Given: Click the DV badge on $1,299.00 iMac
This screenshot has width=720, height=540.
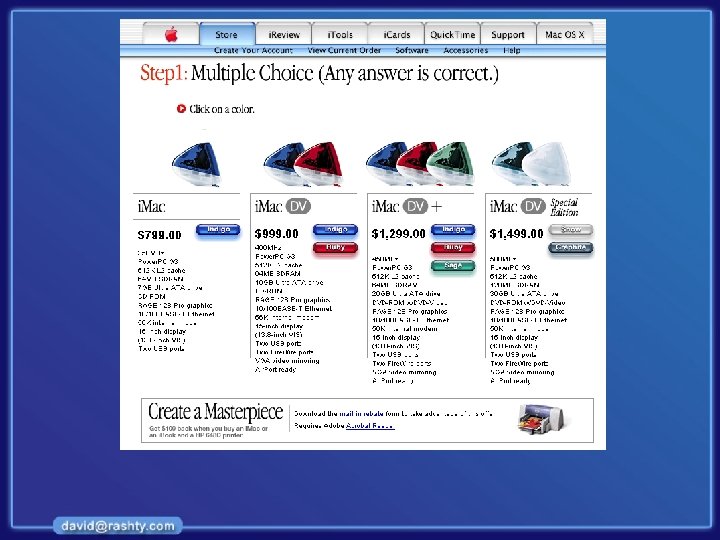Looking at the screenshot, I should tap(415, 207).
